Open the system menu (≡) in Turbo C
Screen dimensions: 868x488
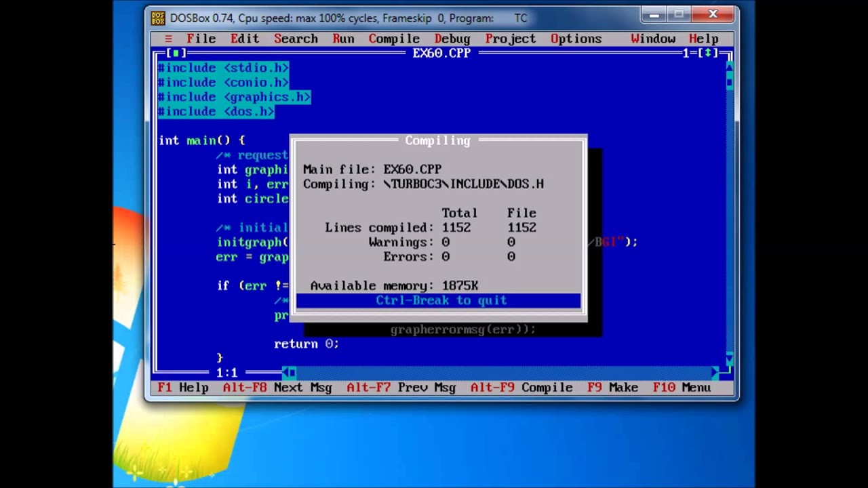pos(168,39)
